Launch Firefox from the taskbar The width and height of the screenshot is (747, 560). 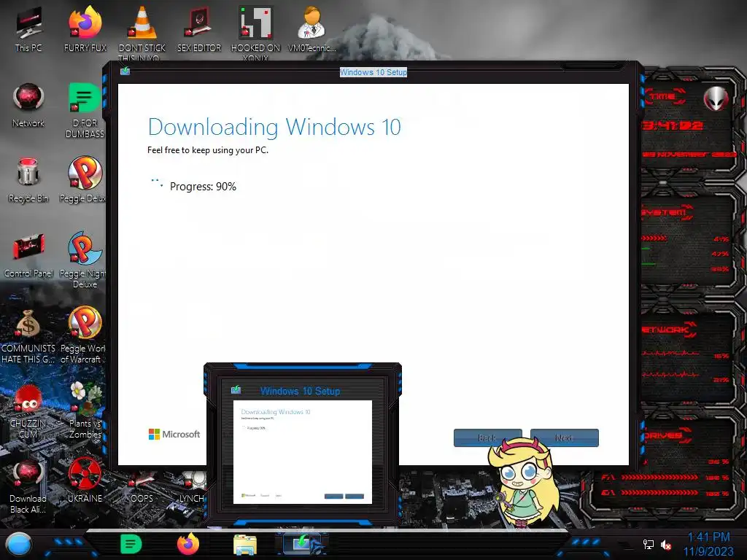(188, 544)
